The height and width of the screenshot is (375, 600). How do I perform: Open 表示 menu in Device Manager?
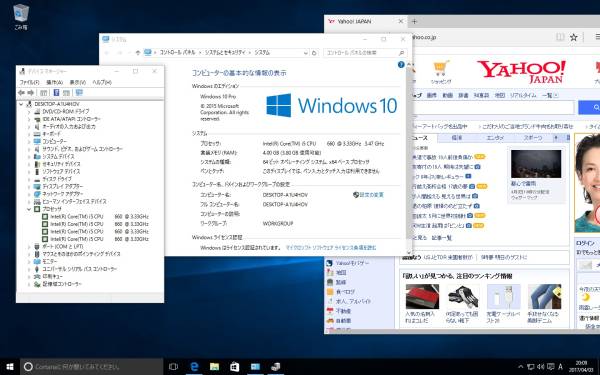[77, 82]
